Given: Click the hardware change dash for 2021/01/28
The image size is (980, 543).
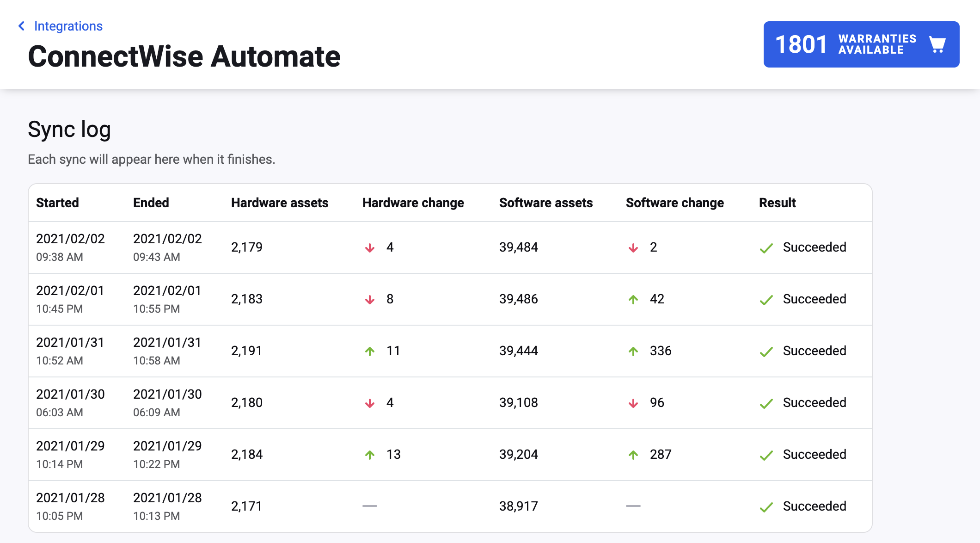Looking at the screenshot, I should click(x=370, y=506).
